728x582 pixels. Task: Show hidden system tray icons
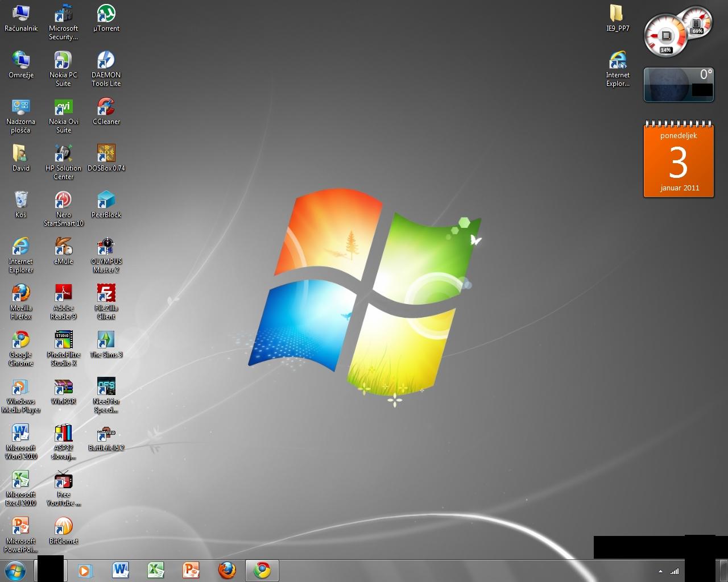click(660, 571)
